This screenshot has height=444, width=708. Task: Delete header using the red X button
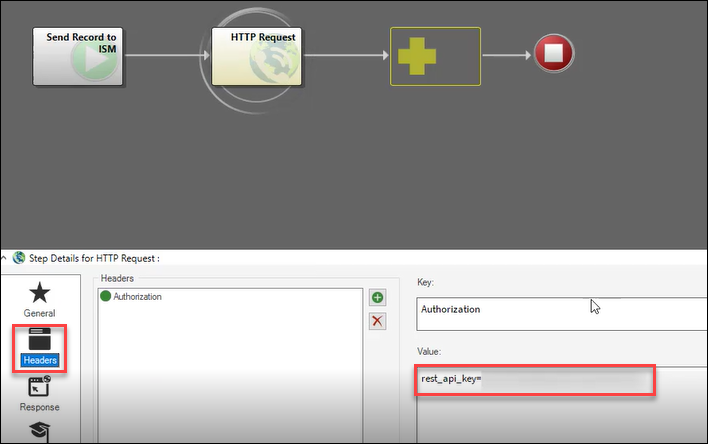(x=377, y=320)
